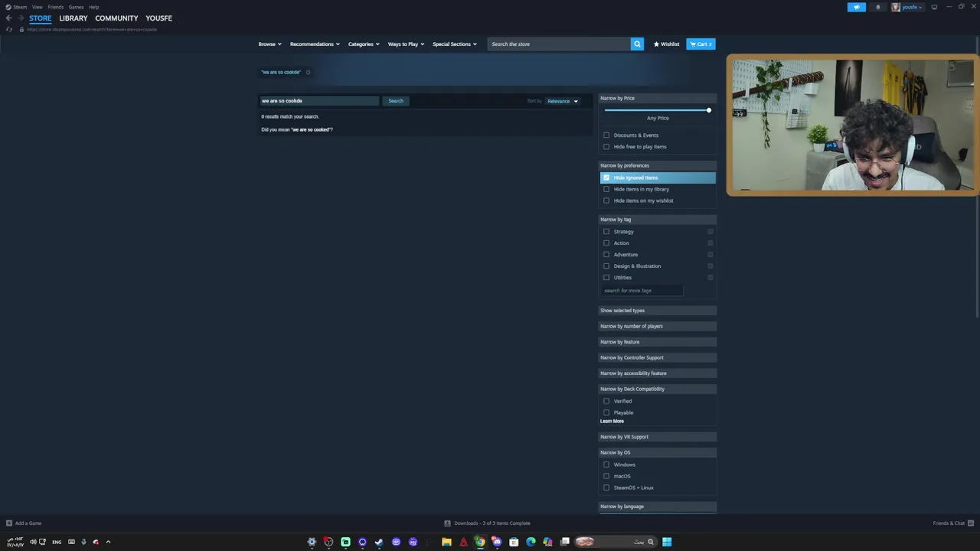Open the Ways to Play dropdown
Screen dimensions: 980x551
pyautogui.click(x=406, y=44)
